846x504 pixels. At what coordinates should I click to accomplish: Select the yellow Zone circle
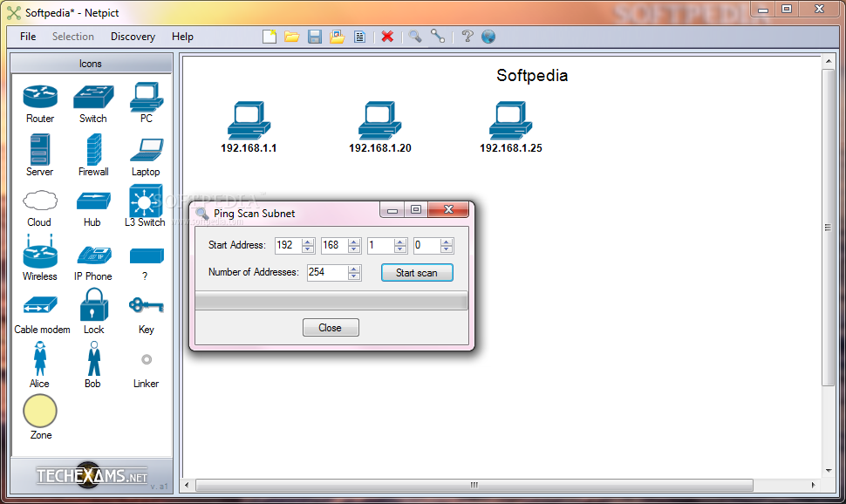point(40,411)
